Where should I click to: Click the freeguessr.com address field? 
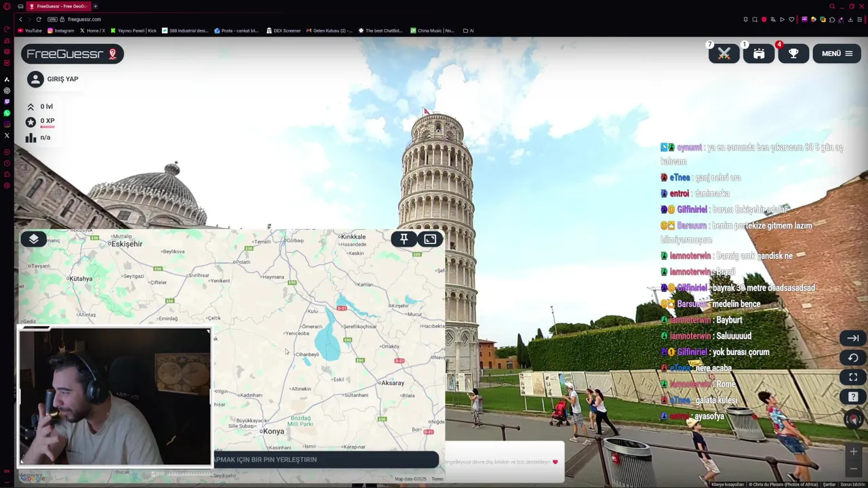point(84,19)
